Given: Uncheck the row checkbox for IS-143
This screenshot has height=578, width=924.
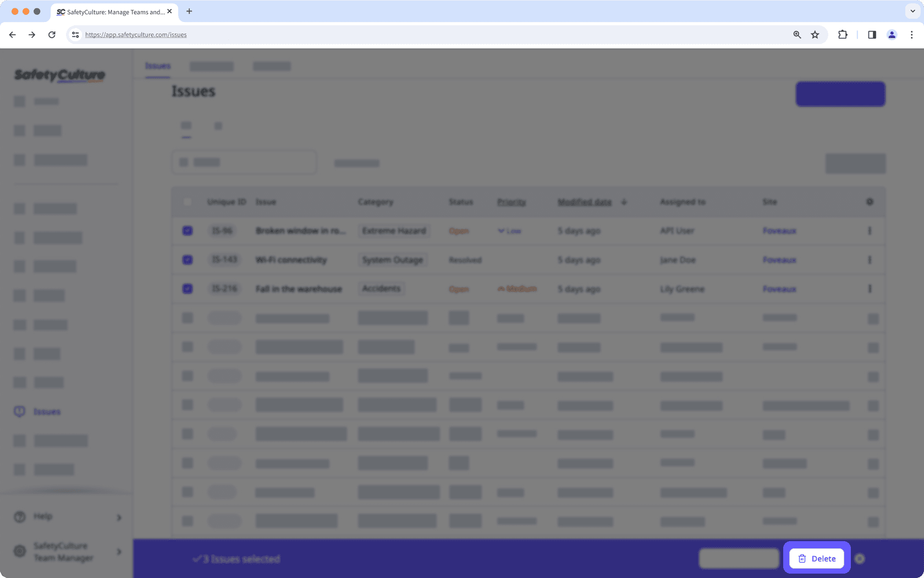Looking at the screenshot, I should coord(188,260).
